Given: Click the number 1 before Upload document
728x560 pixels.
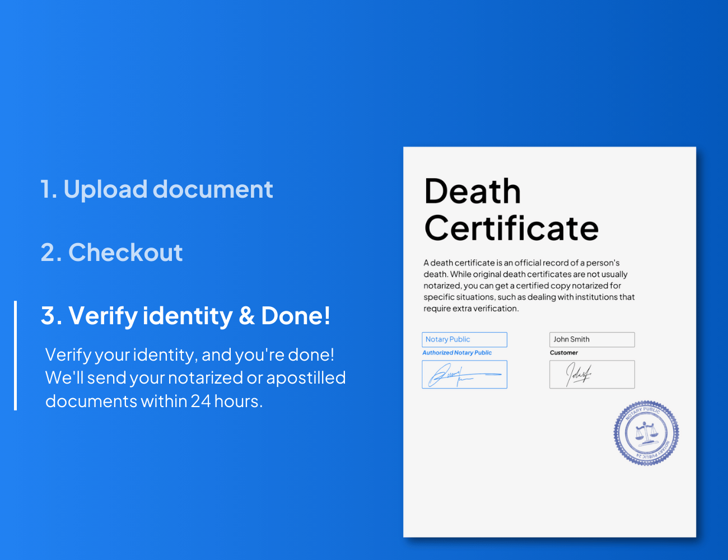Looking at the screenshot, I should tap(47, 189).
